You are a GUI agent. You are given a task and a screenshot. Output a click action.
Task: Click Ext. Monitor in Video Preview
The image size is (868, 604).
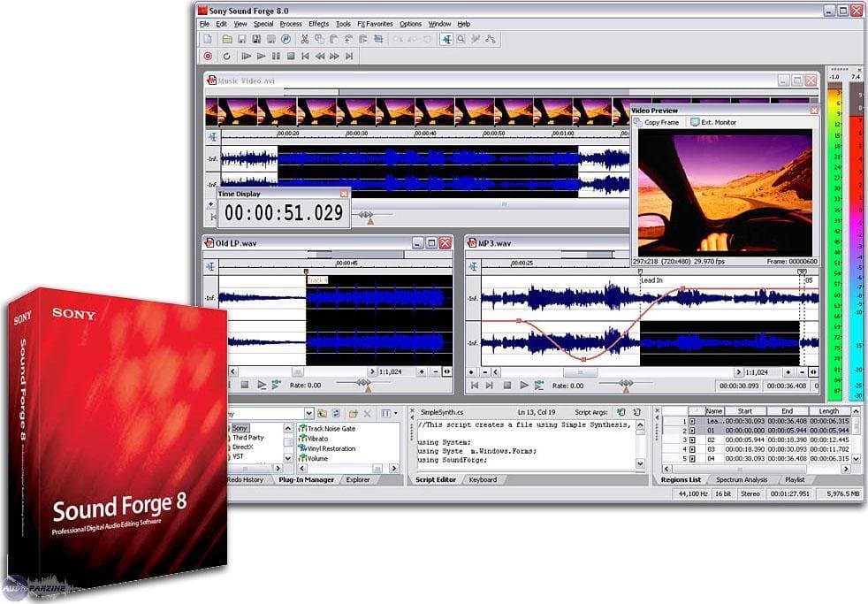[713, 122]
